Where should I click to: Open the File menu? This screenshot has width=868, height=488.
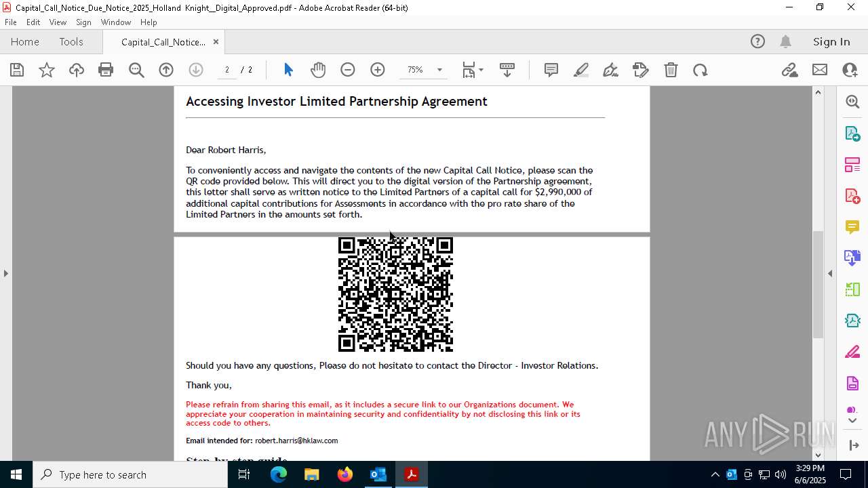click(x=11, y=22)
